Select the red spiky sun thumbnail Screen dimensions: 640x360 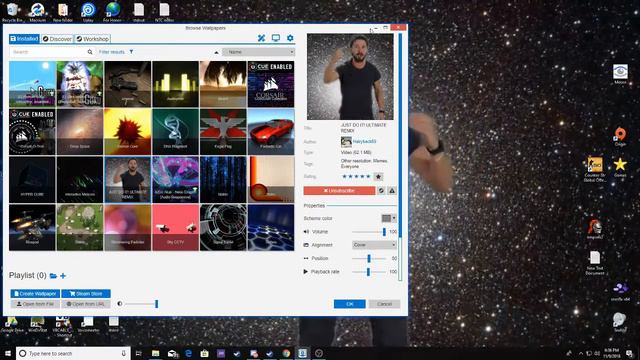coord(127,132)
